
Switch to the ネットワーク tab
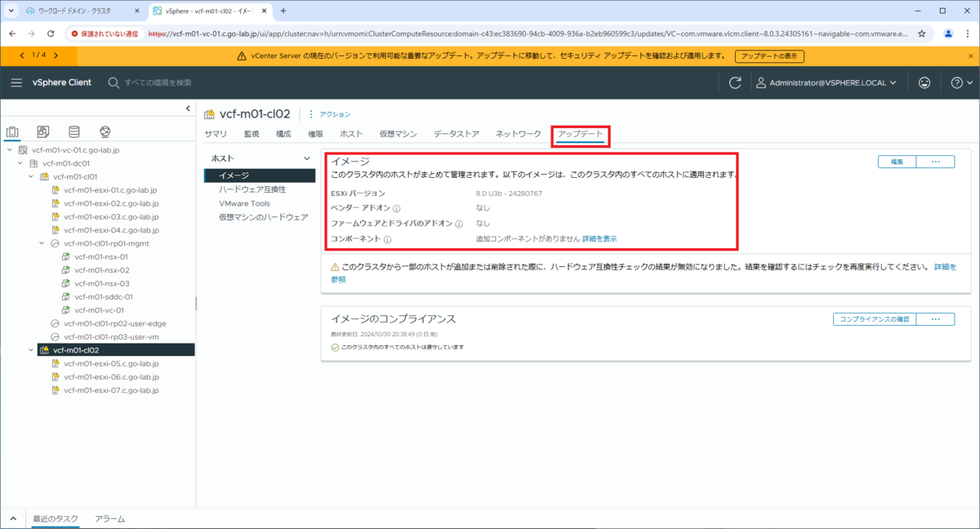(519, 133)
